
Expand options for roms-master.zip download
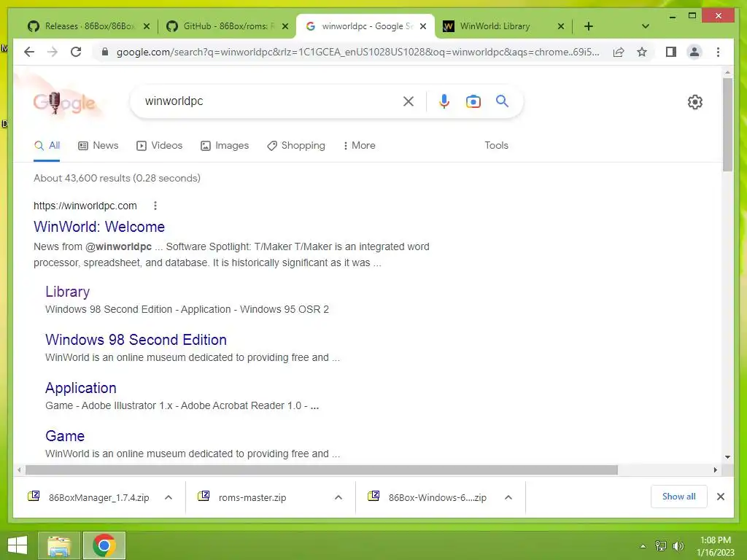pos(338,497)
